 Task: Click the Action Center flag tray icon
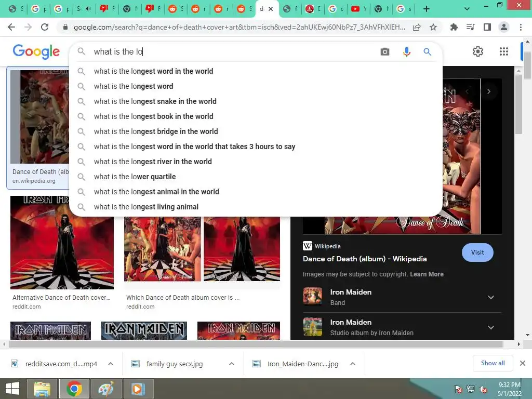click(x=458, y=389)
